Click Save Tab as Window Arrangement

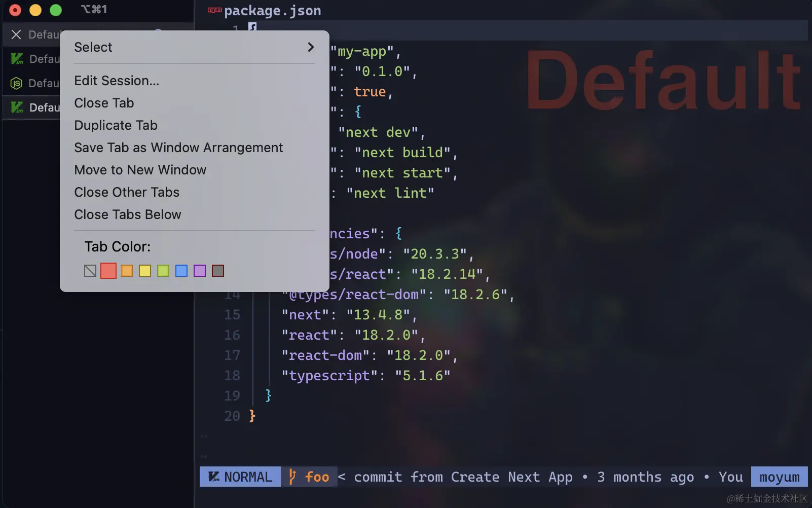coord(195,148)
